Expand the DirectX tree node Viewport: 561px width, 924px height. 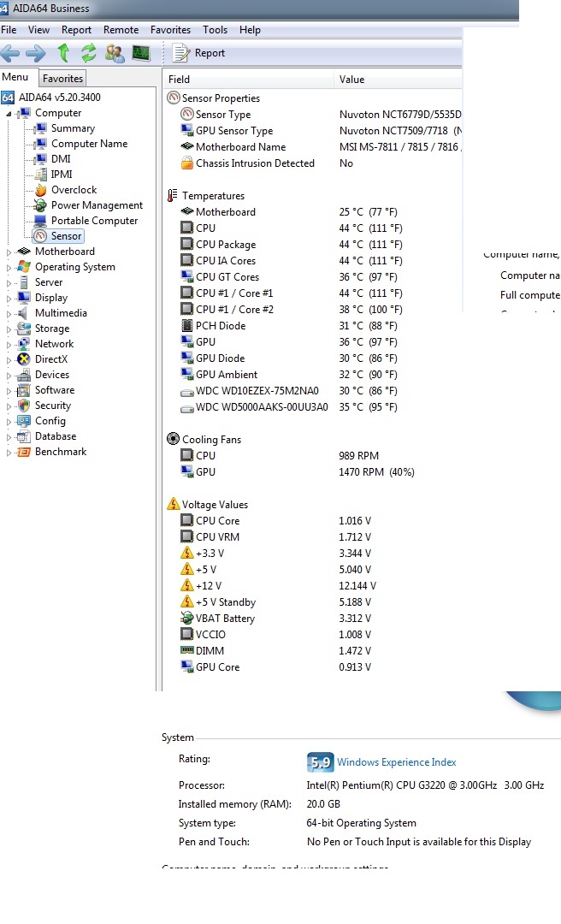[9, 359]
